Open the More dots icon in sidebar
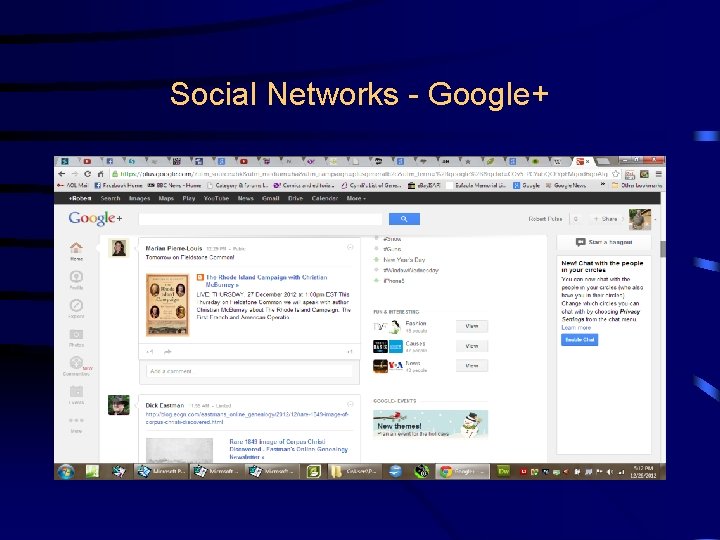The image size is (720, 540). [x=76, y=420]
